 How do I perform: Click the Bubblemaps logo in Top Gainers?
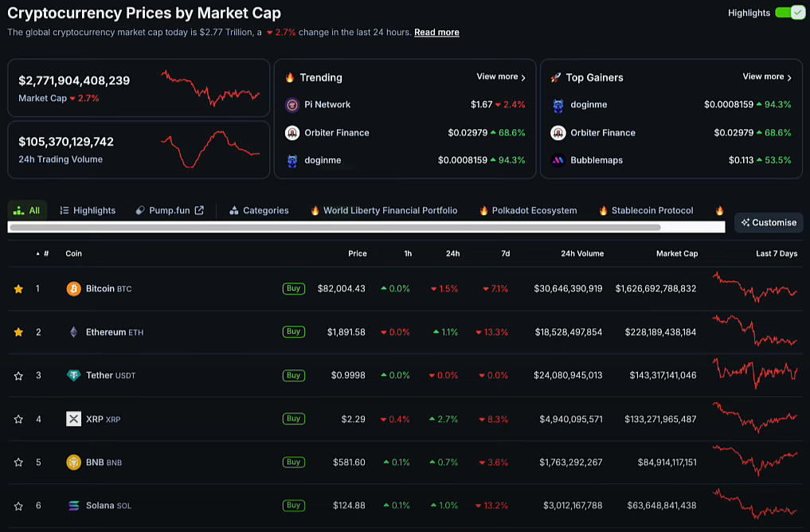[558, 160]
